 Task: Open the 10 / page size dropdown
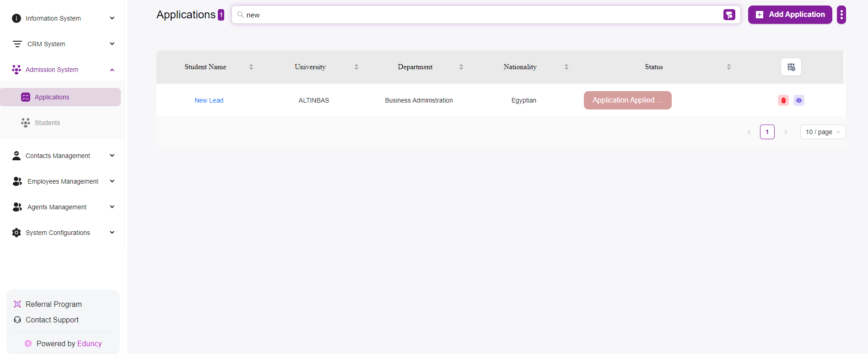tap(822, 132)
